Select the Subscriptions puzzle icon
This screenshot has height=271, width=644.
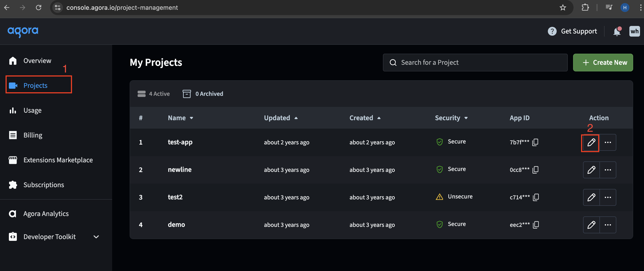(x=13, y=185)
